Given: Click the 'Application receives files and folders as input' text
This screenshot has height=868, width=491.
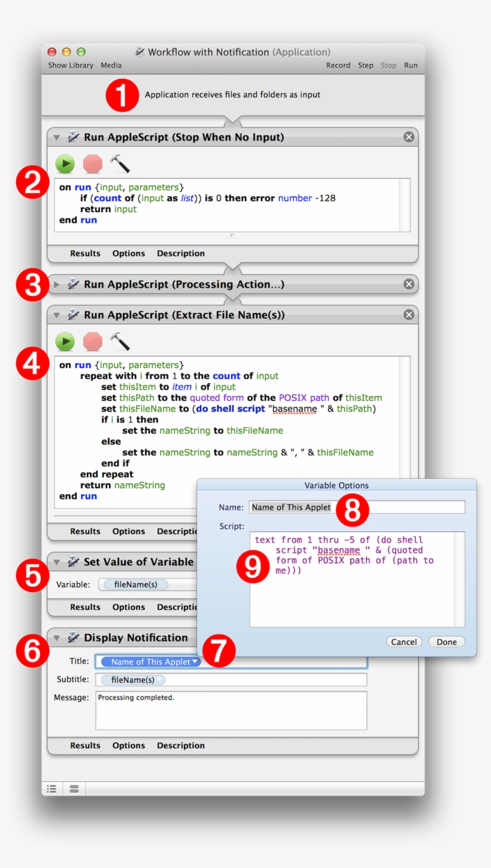Looking at the screenshot, I should pyautogui.click(x=232, y=95).
